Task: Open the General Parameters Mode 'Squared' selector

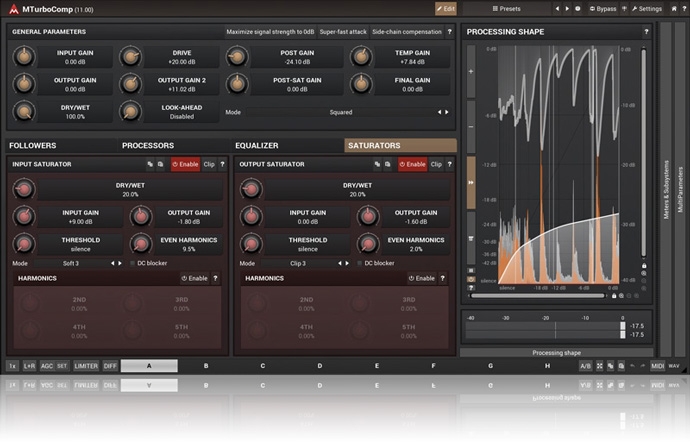Action: 340,112
